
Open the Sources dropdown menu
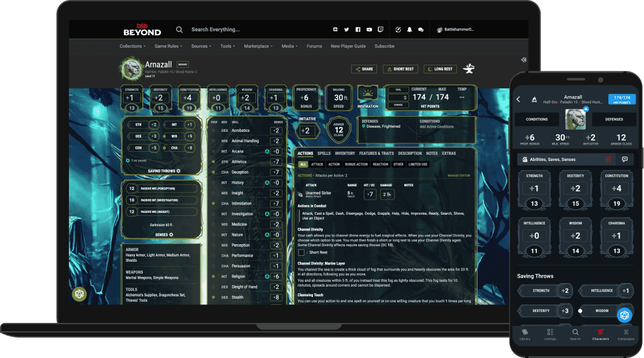point(200,46)
